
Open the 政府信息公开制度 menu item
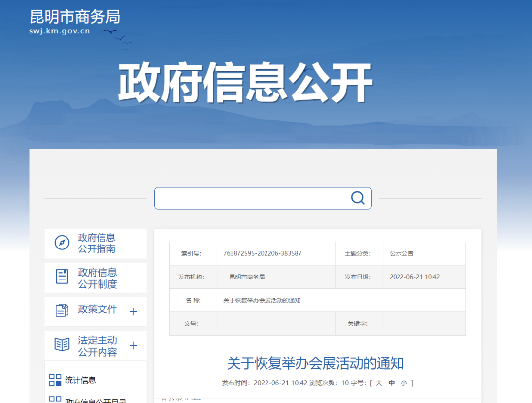[x=98, y=278]
